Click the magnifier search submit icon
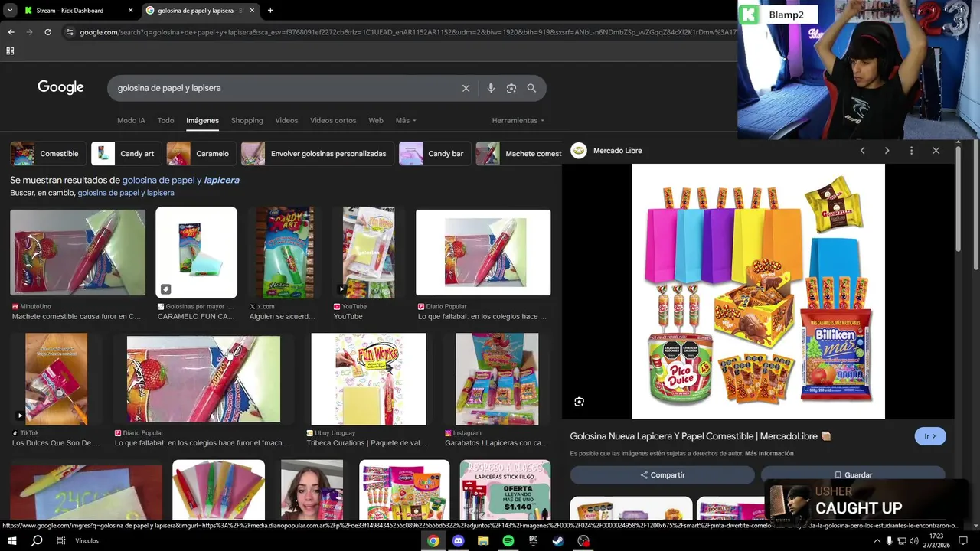 coord(531,88)
